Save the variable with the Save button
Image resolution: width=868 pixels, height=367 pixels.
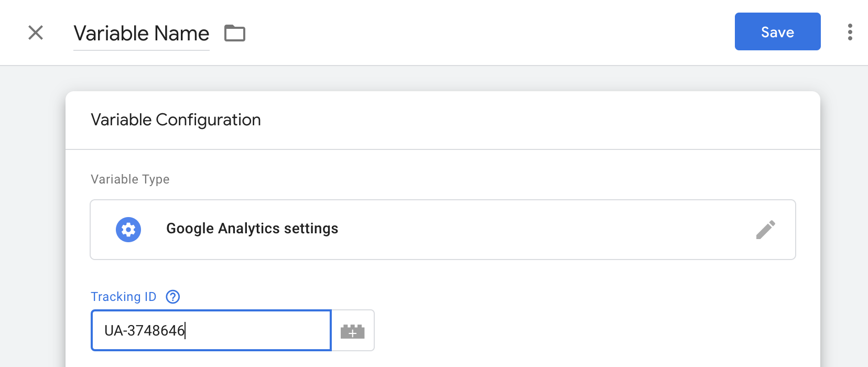pyautogui.click(x=778, y=31)
